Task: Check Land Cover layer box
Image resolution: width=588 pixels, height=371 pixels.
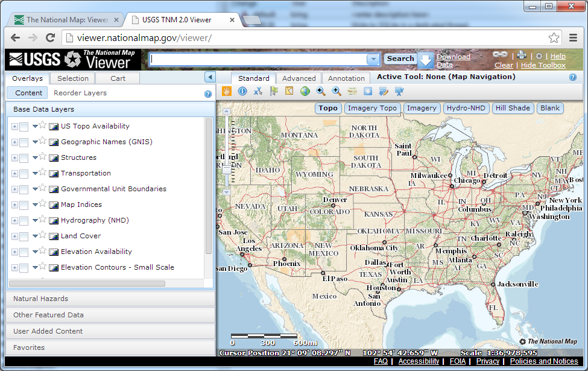Action: (x=24, y=236)
